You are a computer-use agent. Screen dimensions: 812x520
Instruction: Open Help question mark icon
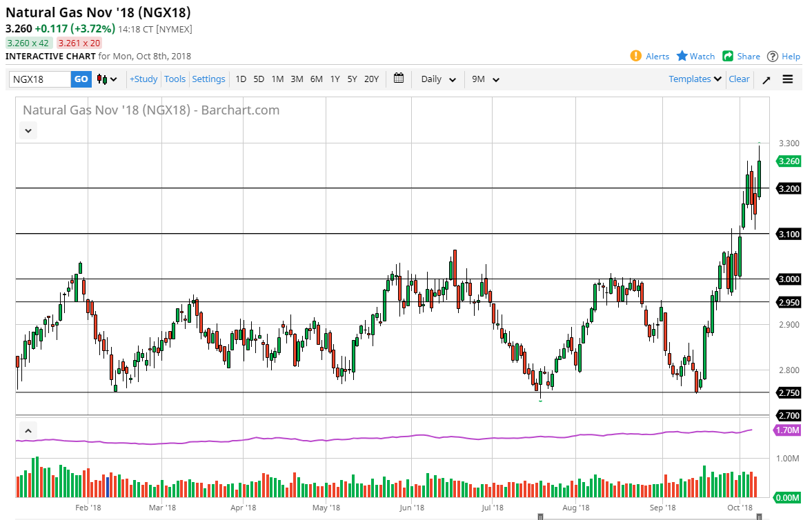(773, 57)
